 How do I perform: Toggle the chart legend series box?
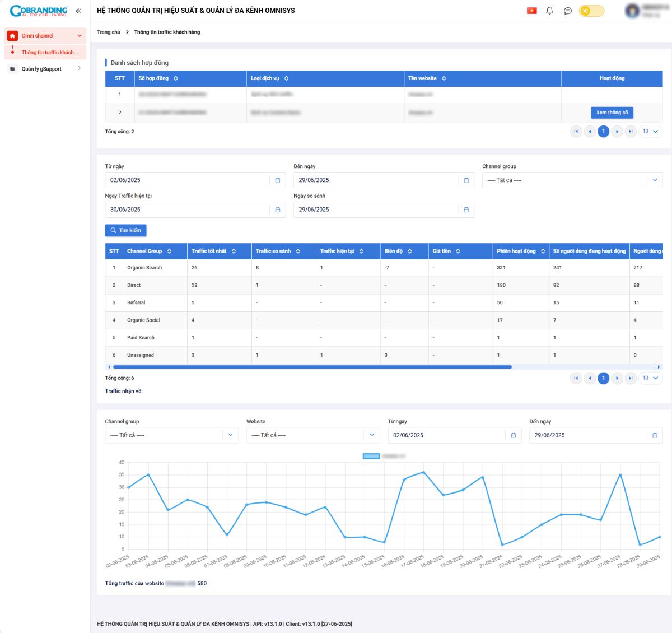[371, 456]
